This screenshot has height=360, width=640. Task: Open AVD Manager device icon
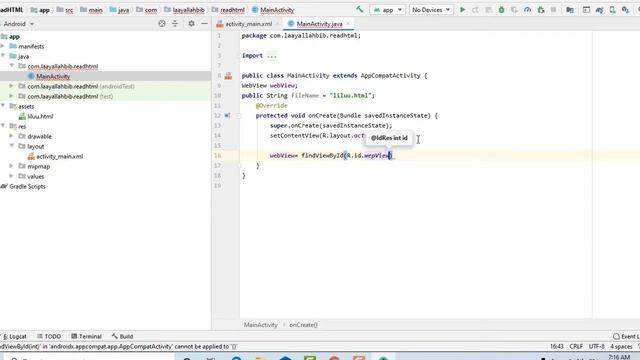click(612, 9)
